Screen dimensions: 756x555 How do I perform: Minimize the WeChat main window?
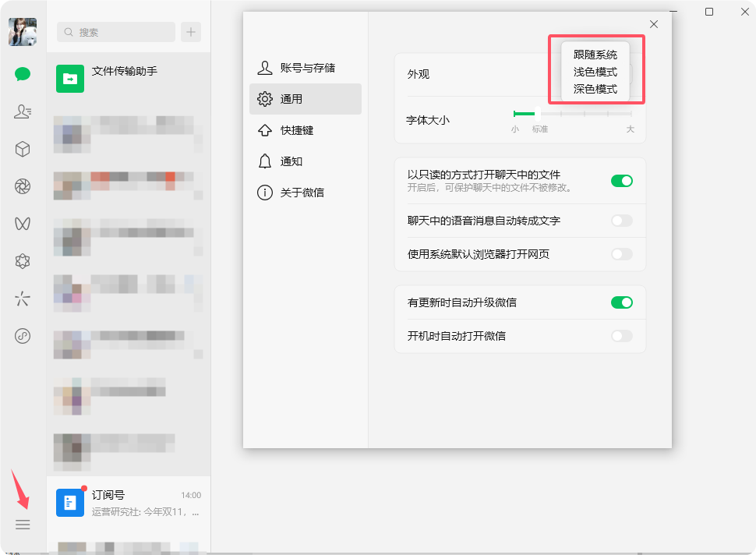[673, 12]
